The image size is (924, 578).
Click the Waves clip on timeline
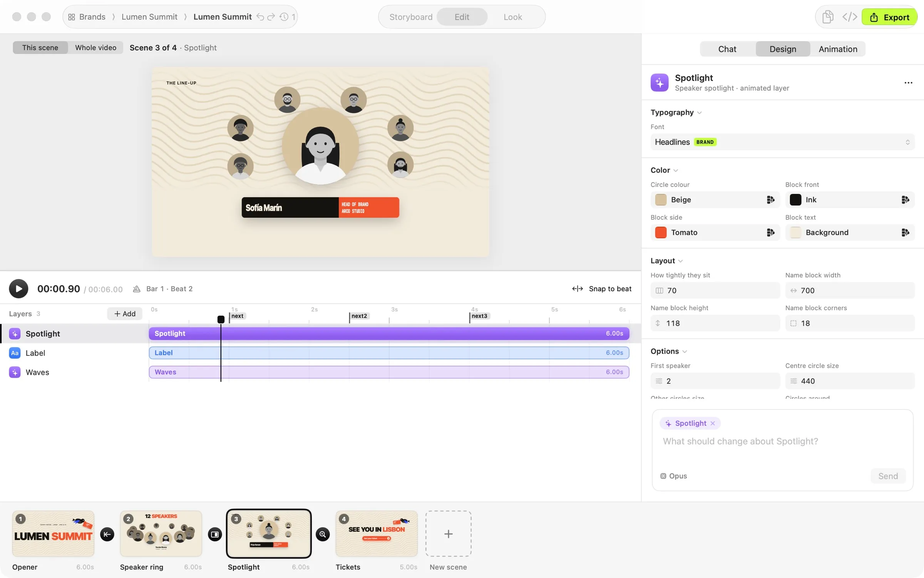[389, 372]
